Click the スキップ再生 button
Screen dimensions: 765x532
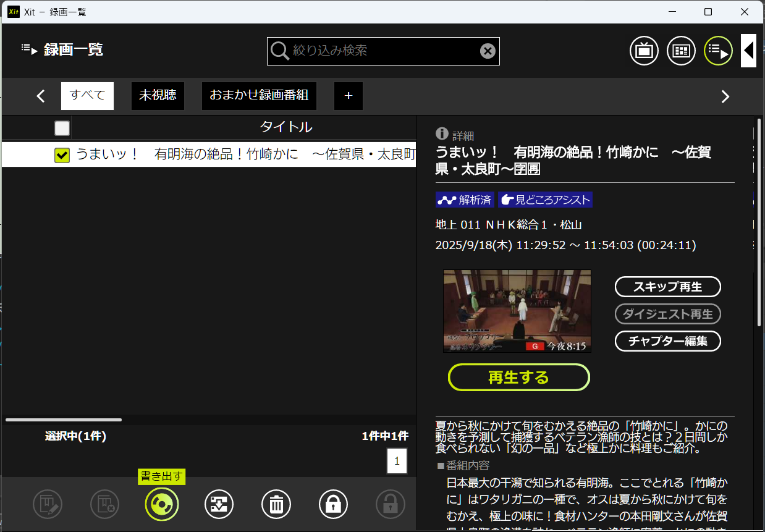667,287
